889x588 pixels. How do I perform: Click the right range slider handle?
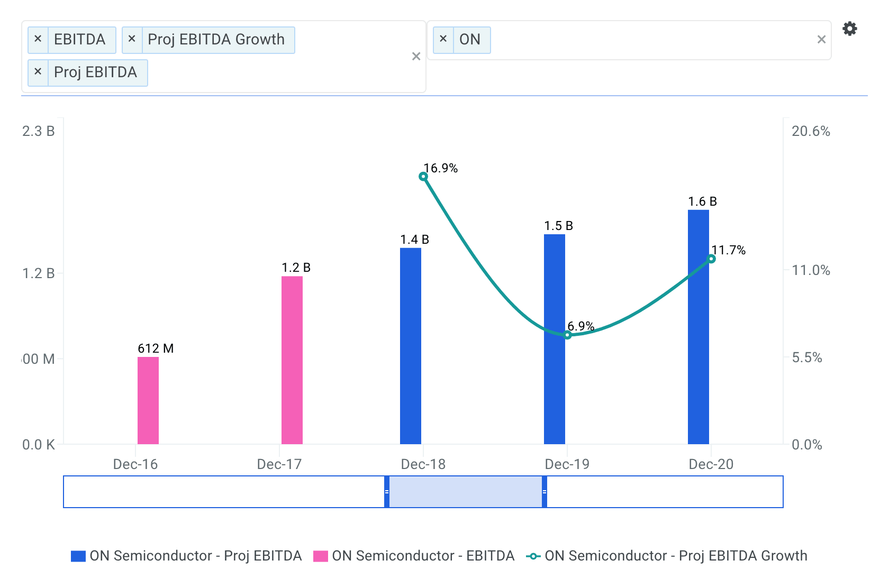(x=545, y=492)
